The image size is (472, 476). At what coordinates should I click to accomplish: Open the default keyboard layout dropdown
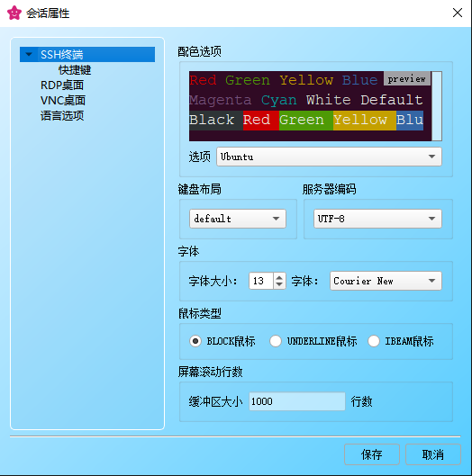tap(238, 219)
